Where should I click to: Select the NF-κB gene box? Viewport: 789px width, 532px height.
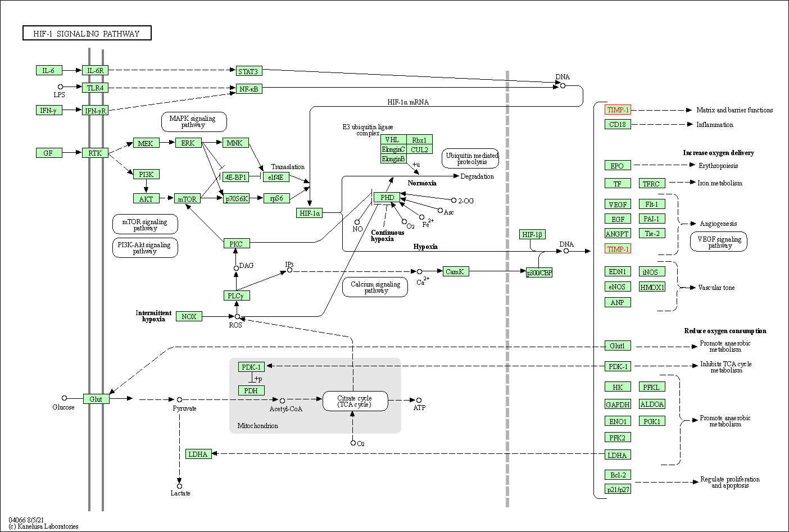pos(248,89)
